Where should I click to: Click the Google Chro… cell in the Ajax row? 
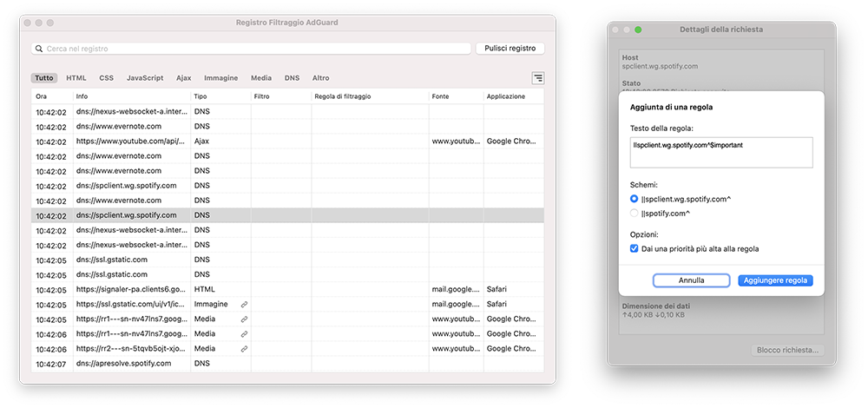point(511,141)
